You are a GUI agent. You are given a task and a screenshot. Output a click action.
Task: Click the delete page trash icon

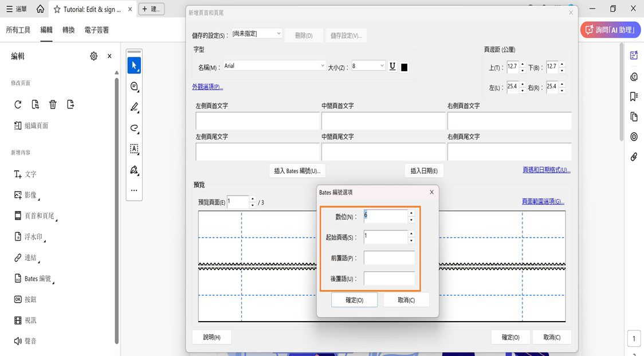[53, 104]
